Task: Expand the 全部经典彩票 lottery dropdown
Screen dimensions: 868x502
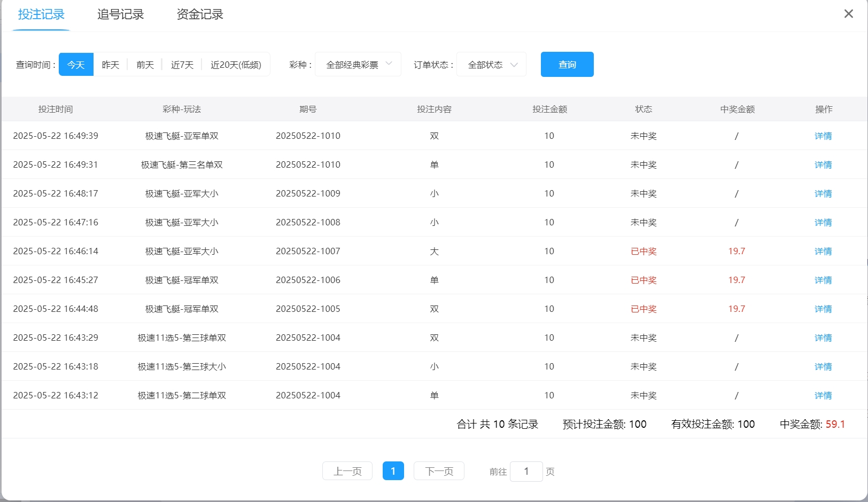Action: [358, 65]
